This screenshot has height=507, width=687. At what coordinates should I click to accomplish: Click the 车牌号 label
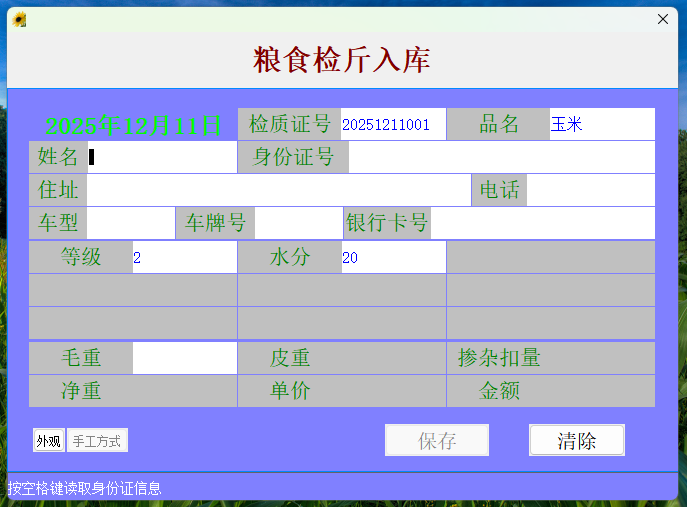point(215,223)
